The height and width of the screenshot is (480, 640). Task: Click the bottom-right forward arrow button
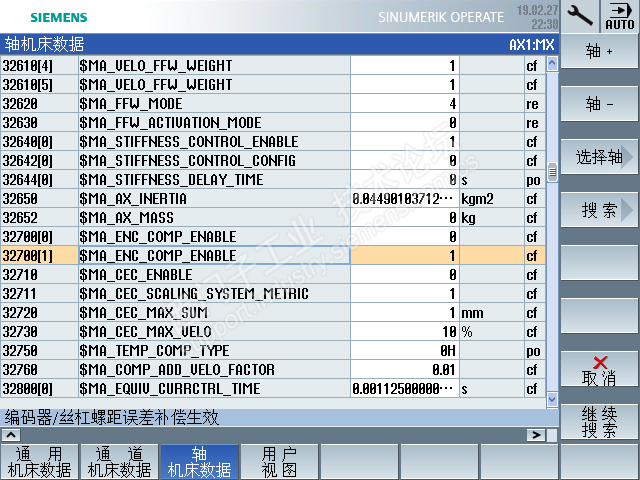tap(536, 435)
